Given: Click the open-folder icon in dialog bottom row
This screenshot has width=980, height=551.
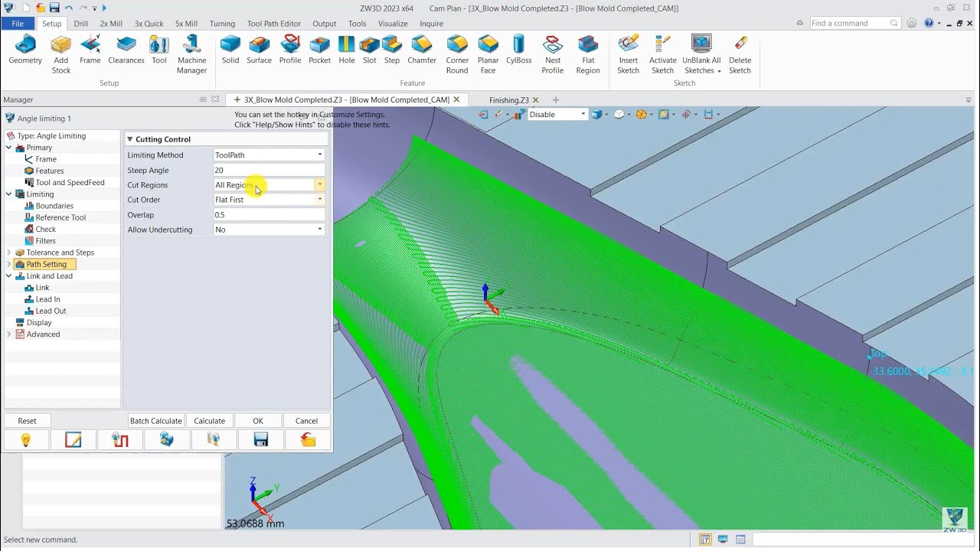Looking at the screenshot, I should click(308, 440).
